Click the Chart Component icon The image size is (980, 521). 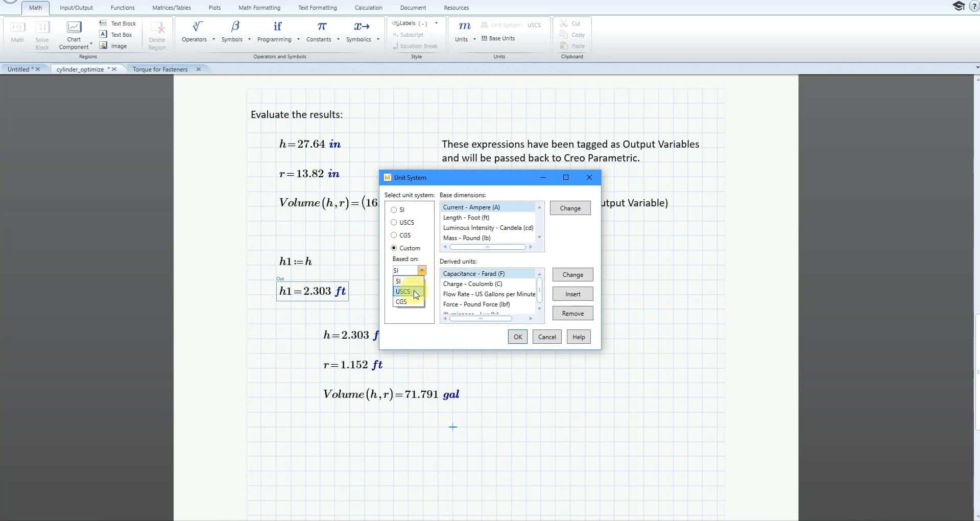(74, 28)
